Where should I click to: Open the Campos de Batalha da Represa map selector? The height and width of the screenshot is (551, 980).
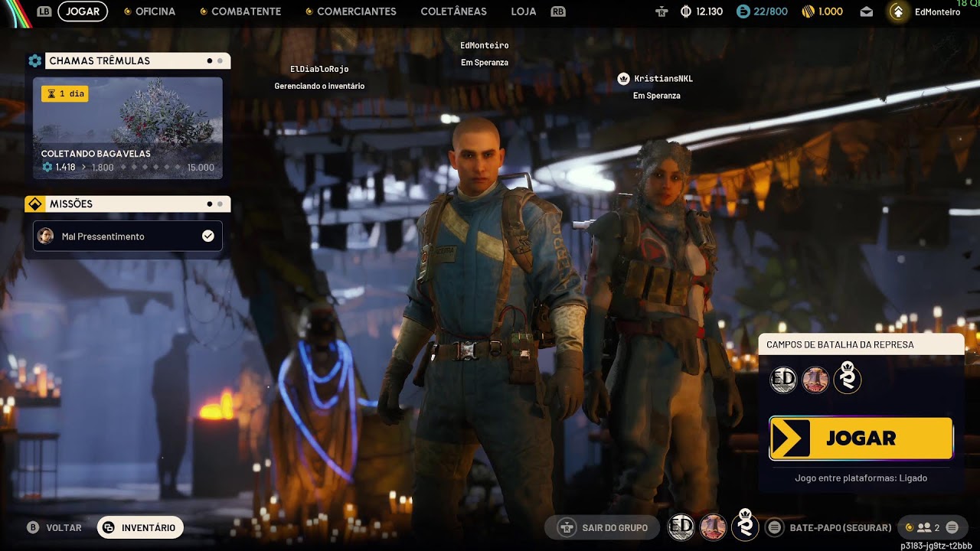coord(861,344)
